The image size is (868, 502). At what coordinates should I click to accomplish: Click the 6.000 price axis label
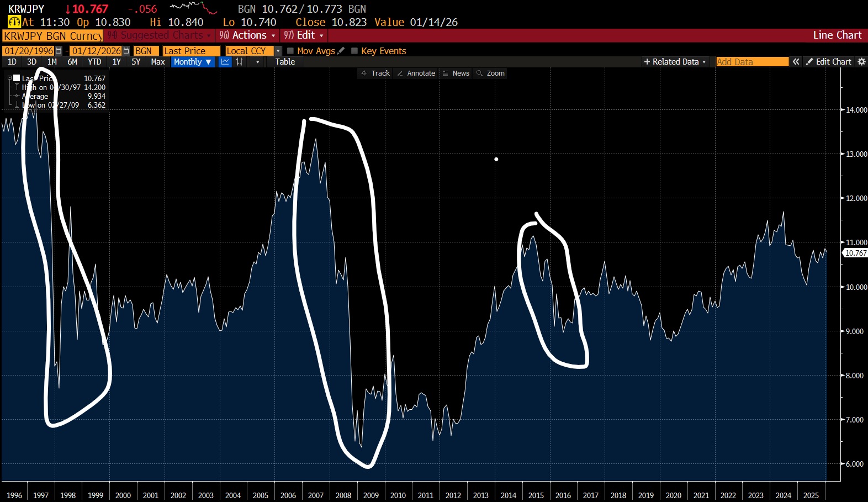(x=855, y=464)
